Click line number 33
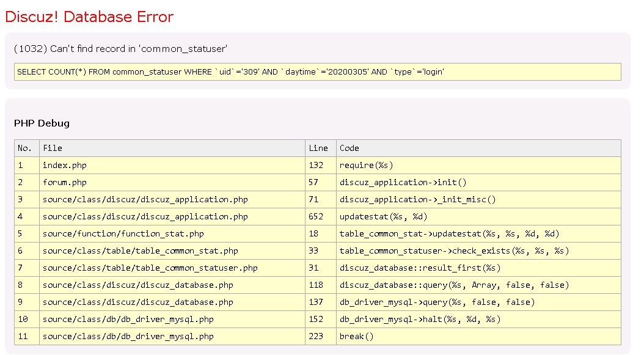Image resolution: width=644 pixels, height=355 pixels. pyautogui.click(x=320, y=251)
